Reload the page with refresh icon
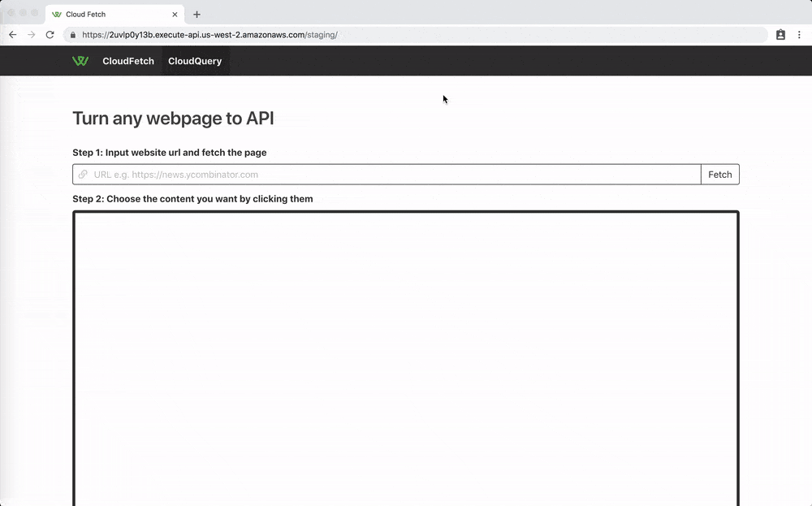Screen dimensions: 812x506 pyautogui.click(x=50, y=35)
